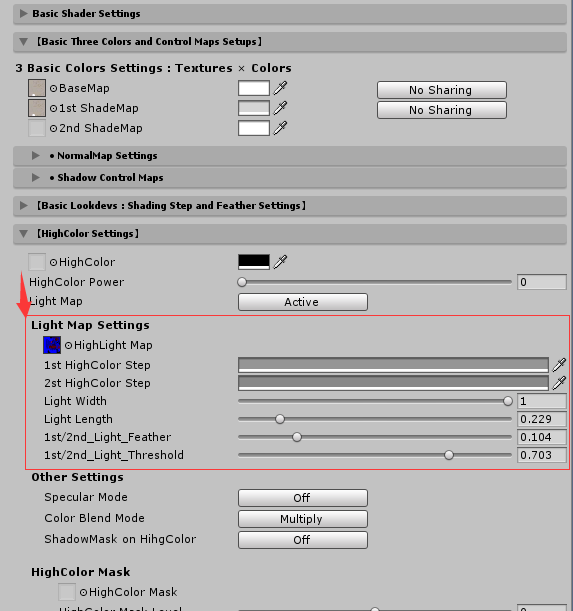
Task: Toggle BaseMap No Sharing button
Action: tap(442, 90)
